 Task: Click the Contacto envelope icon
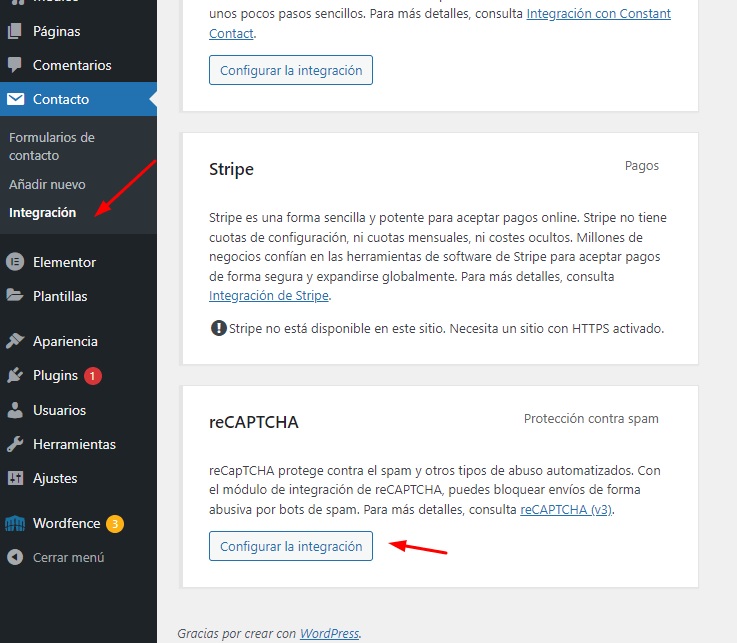coord(16,99)
